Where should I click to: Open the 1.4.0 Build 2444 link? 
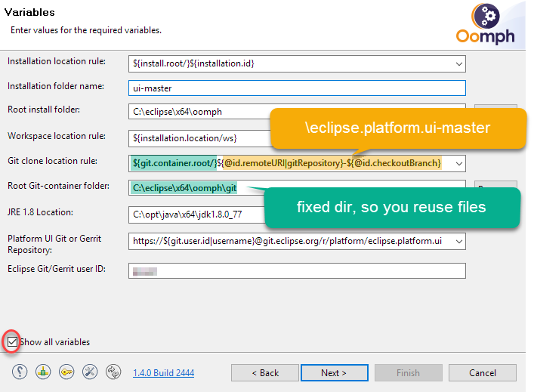coord(163,373)
